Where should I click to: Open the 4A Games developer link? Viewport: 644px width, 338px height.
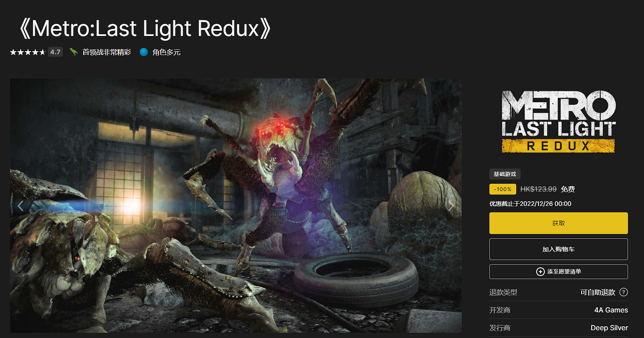611,310
